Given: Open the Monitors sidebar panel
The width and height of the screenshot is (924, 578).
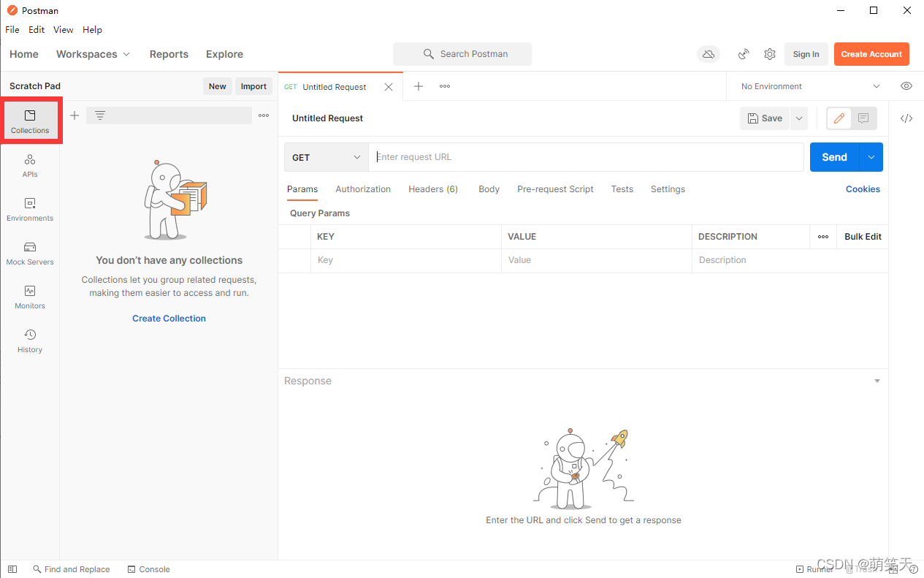Looking at the screenshot, I should click(30, 297).
